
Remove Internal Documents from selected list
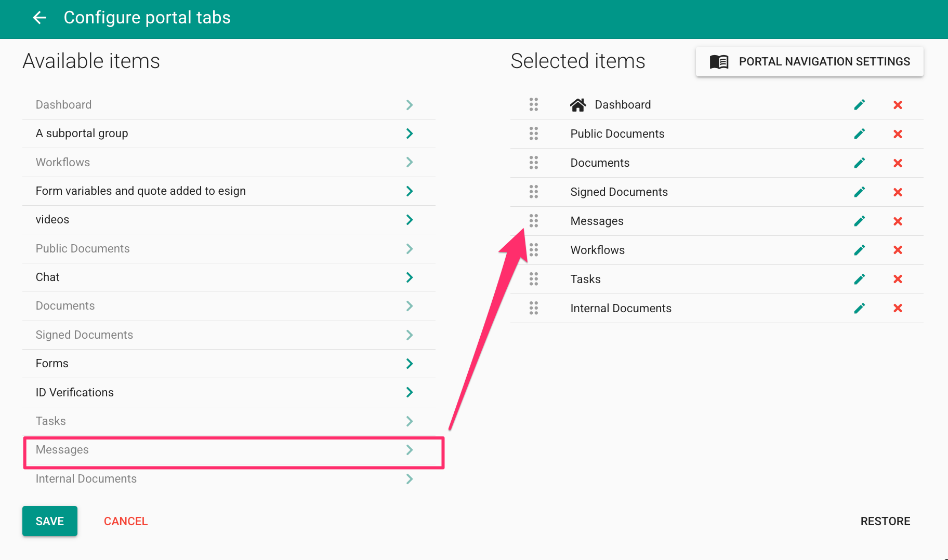897,309
